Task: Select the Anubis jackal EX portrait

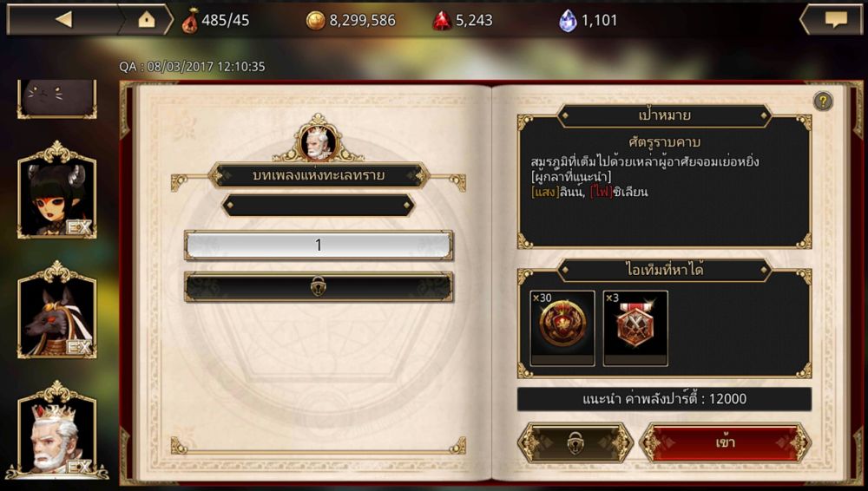Action: (x=57, y=311)
